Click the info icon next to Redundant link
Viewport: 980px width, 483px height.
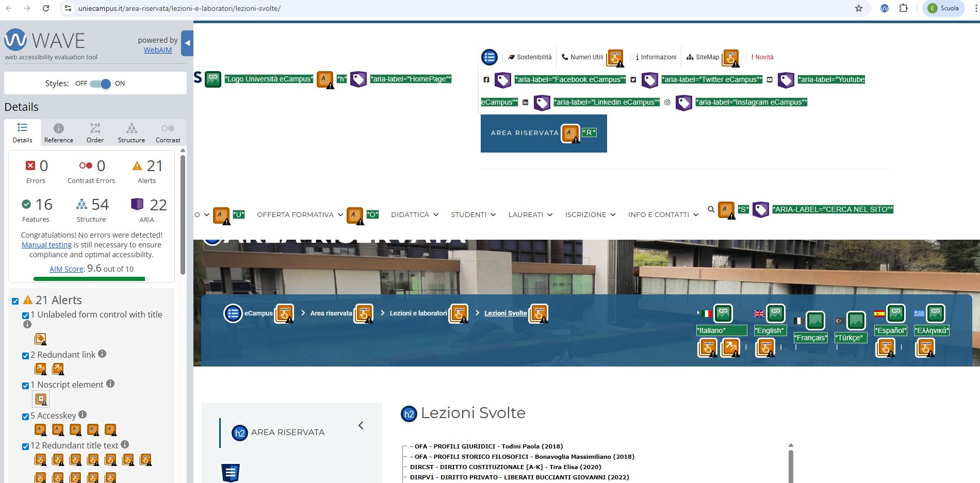(x=102, y=354)
